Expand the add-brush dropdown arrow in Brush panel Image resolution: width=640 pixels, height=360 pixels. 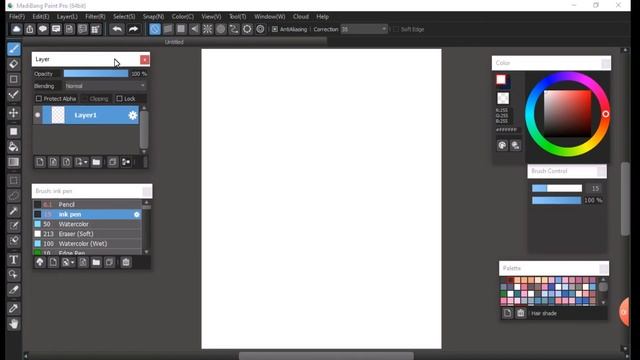[72, 262]
